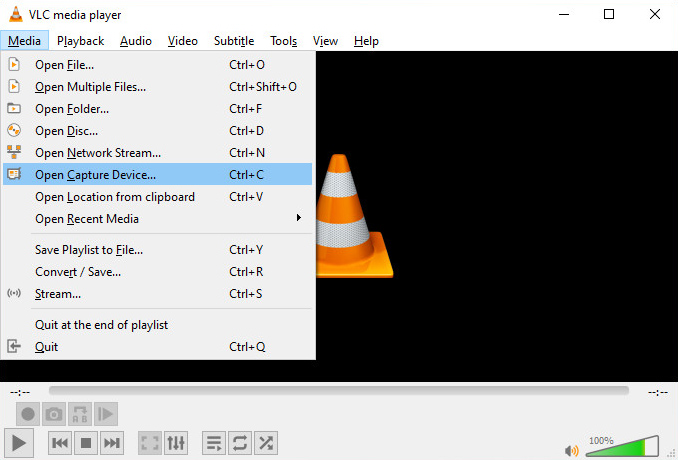Click the playback seek bar

(339, 391)
